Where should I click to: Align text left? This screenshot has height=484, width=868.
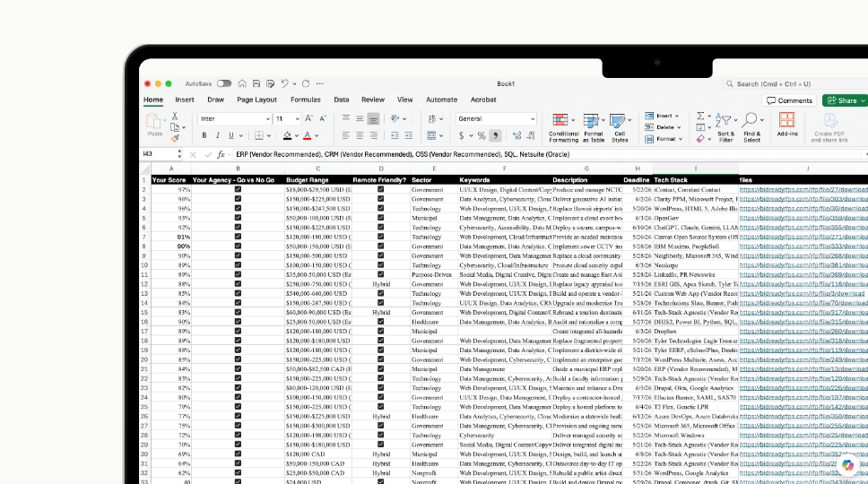[x=346, y=135]
